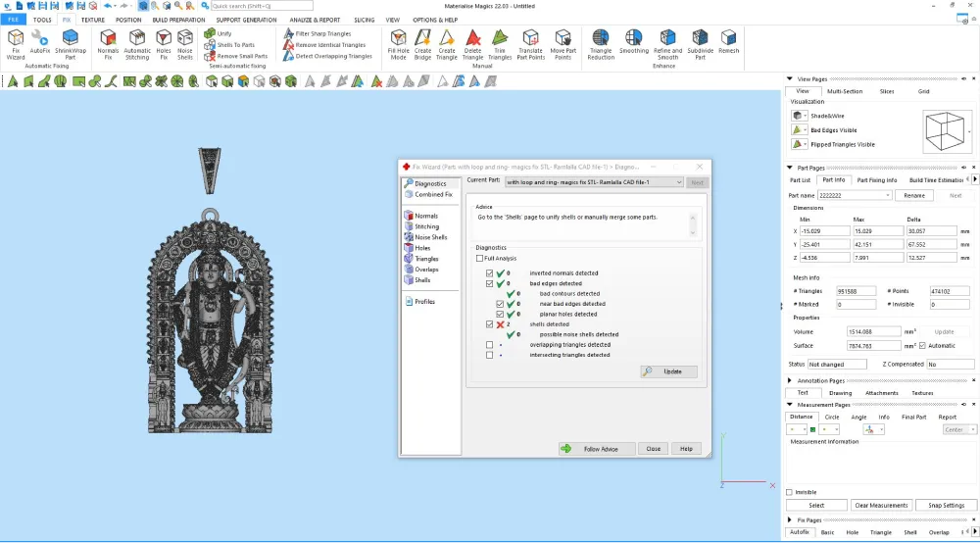980x543 pixels.
Task: Click Unify in the ribbon
Action: pos(219,33)
